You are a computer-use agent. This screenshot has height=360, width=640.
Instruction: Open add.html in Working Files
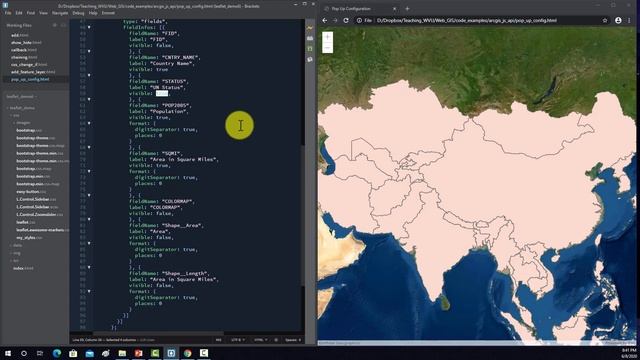click(20, 36)
